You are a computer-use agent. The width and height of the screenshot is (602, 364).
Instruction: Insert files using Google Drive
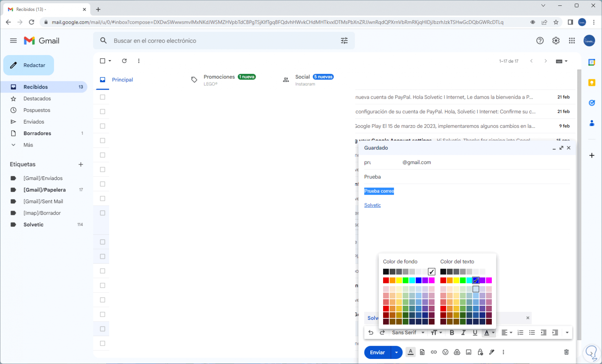click(x=457, y=352)
